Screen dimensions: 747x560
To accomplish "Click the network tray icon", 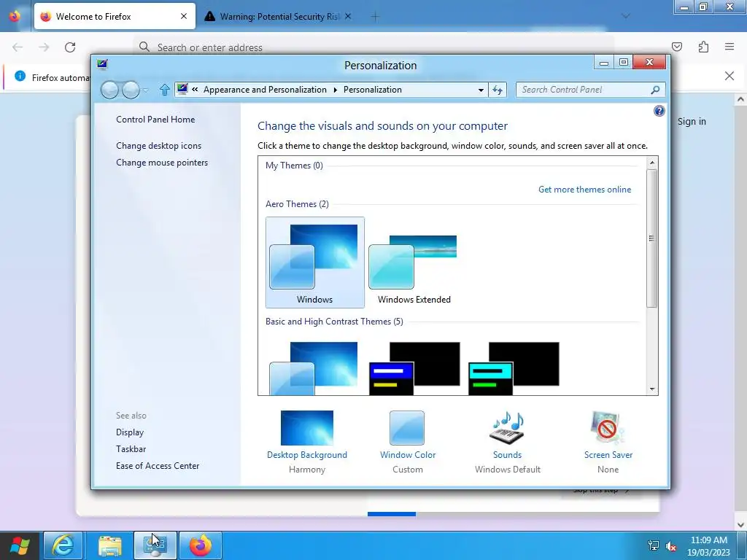I will click(x=653, y=546).
